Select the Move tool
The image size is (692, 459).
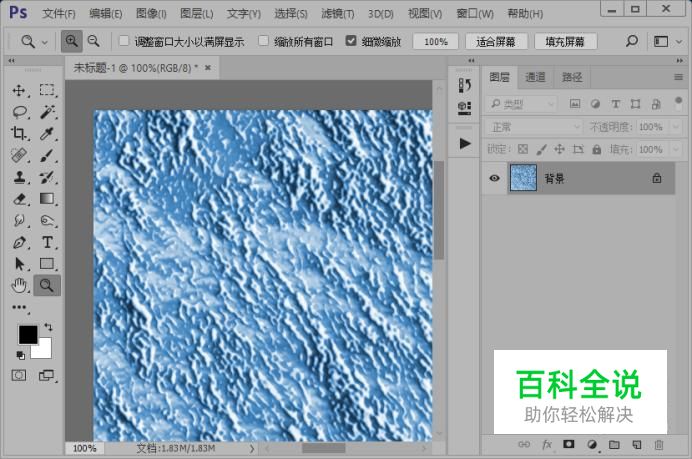(x=19, y=90)
